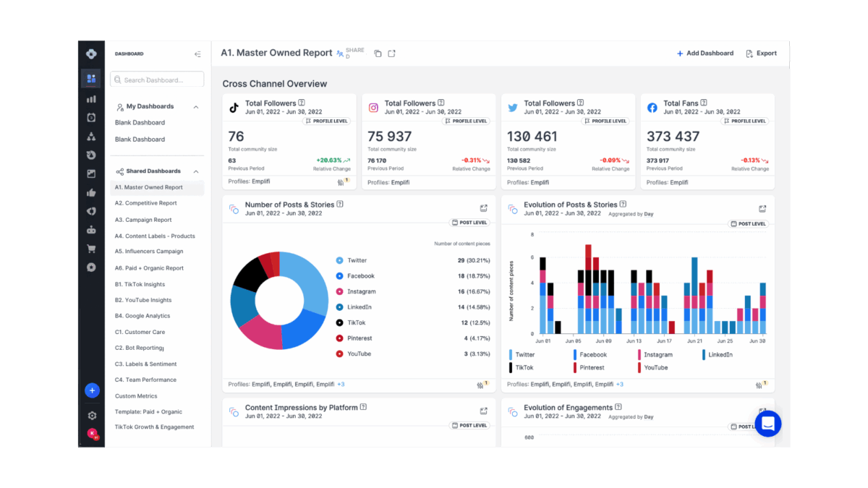868x488 pixels.
Task: Click the Add Dashboard button
Action: coord(705,53)
